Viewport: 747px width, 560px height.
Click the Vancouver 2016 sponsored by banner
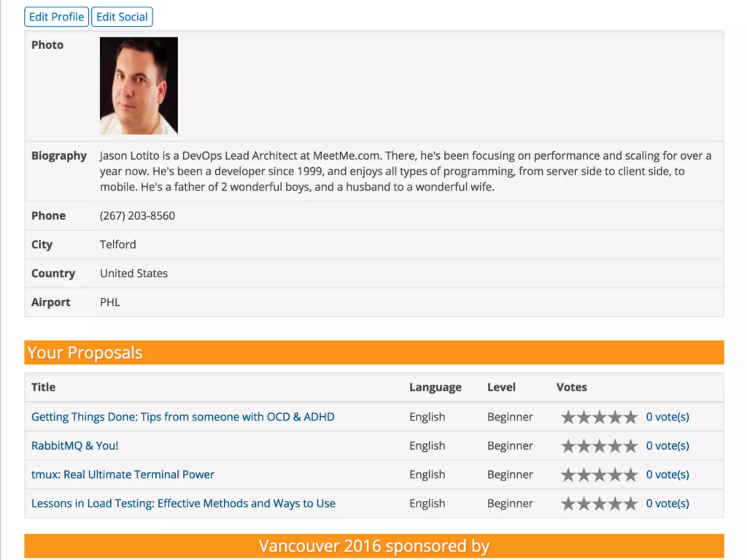point(374,546)
